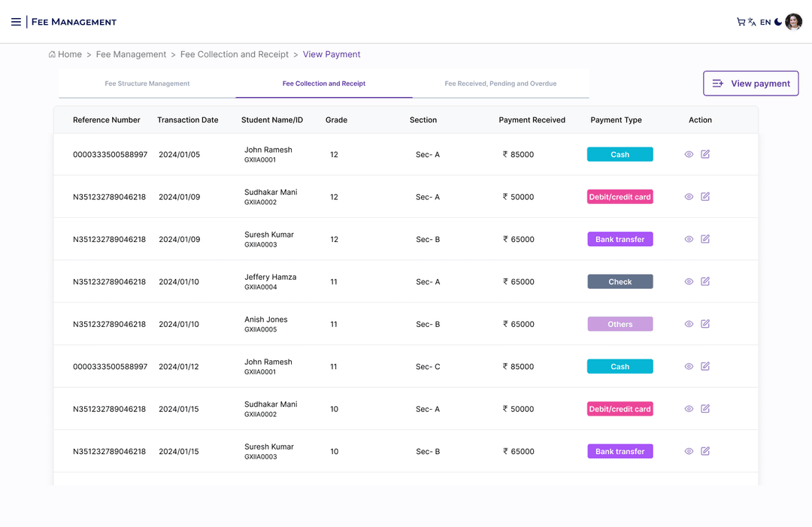Image resolution: width=812 pixels, height=527 pixels.
Task: View details of John Ramesh's first payment
Action: click(689, 154)
